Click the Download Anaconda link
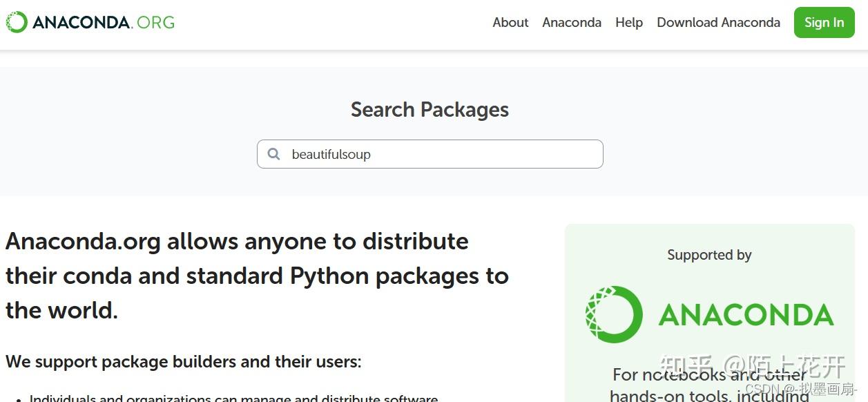The width and height of the screenshot is (868, 402). tap(718, 22)
